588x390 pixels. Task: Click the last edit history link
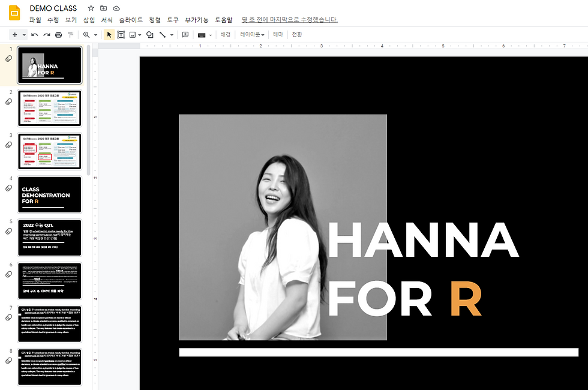pos(290,20)
